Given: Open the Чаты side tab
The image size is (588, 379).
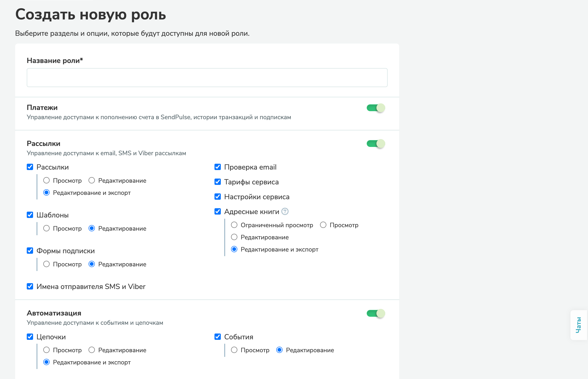Looking at the screenshot, I should tap(579, 325).
